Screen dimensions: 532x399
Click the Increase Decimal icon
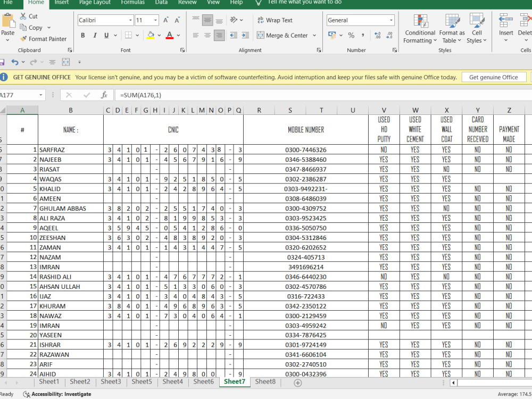point(378,35)
